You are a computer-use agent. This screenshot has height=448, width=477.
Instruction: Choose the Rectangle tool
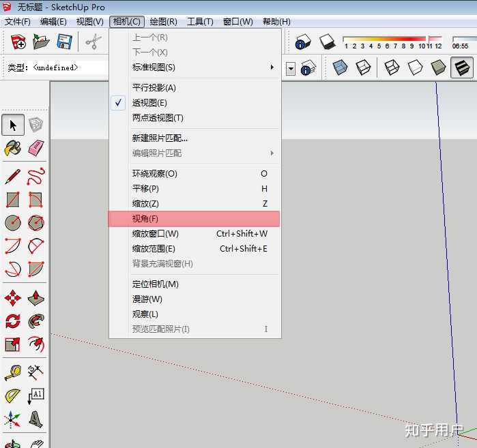13,200
